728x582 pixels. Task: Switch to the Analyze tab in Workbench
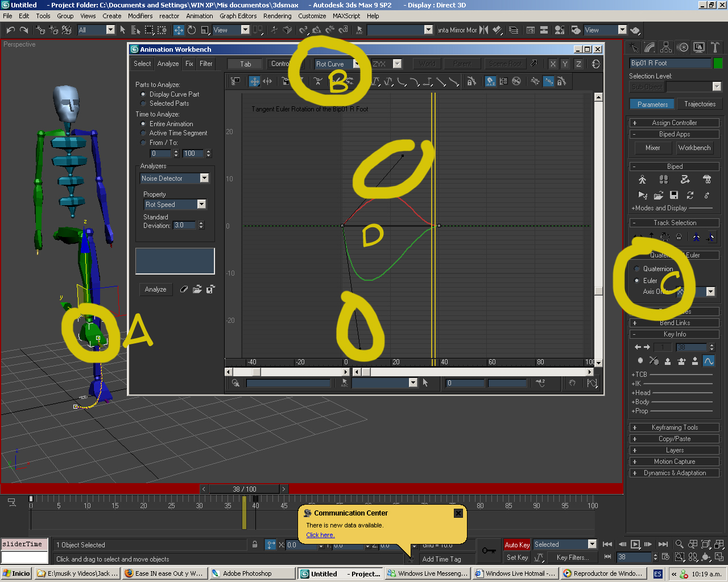coord(168,64)
